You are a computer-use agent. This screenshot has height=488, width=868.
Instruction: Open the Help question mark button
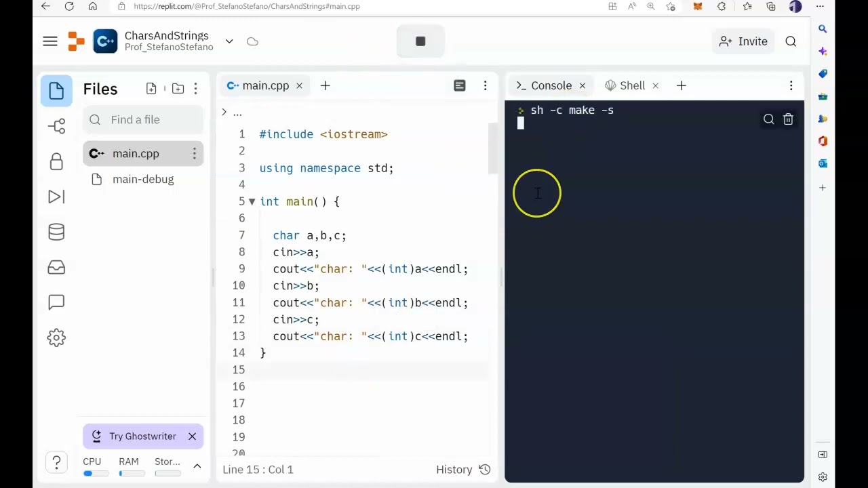point(57,462)
